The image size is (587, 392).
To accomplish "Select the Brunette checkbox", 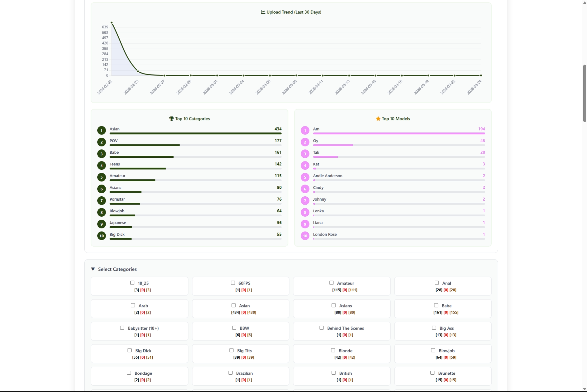I will (432, 373).
